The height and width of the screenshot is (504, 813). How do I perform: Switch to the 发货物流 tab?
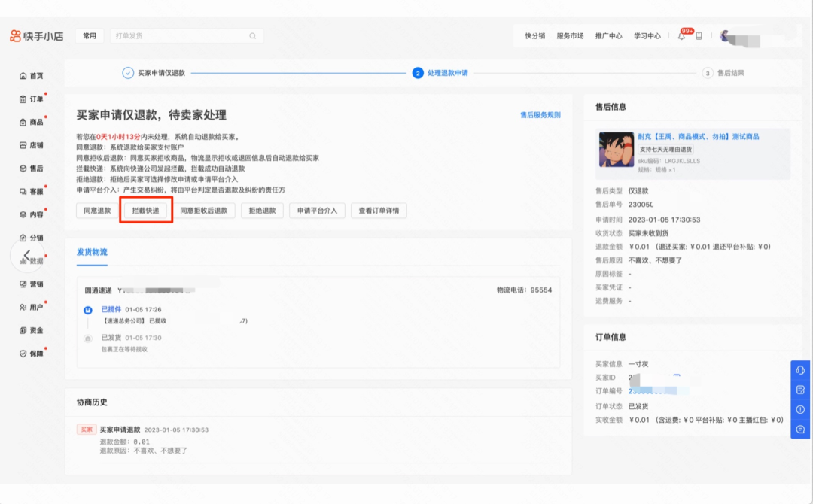(91, 250)
